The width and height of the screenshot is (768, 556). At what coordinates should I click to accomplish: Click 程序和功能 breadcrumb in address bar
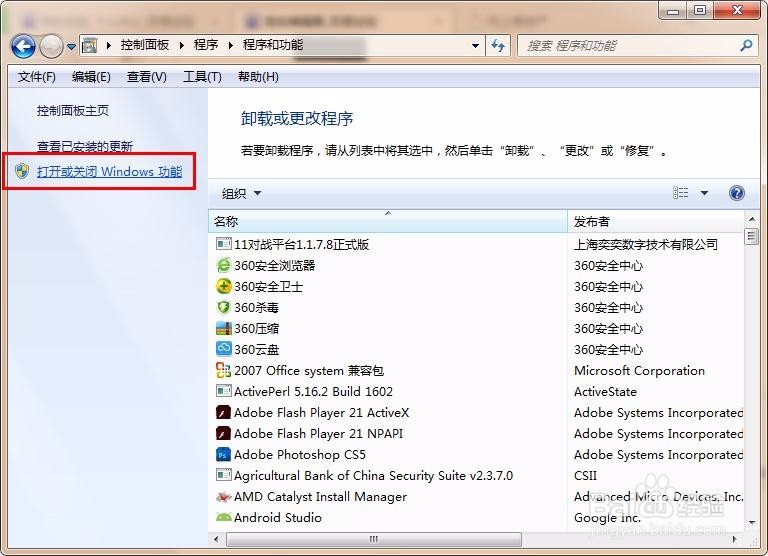pos(273,45)
